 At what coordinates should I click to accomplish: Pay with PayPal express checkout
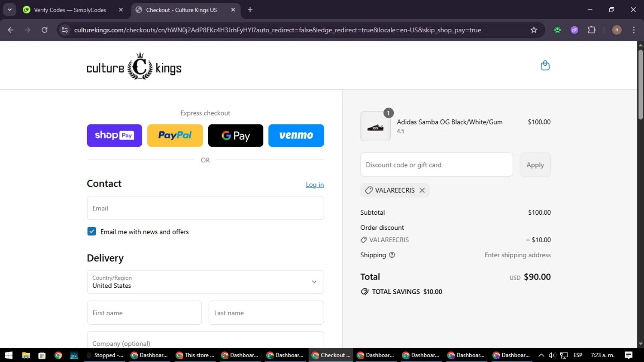(175, 136)
